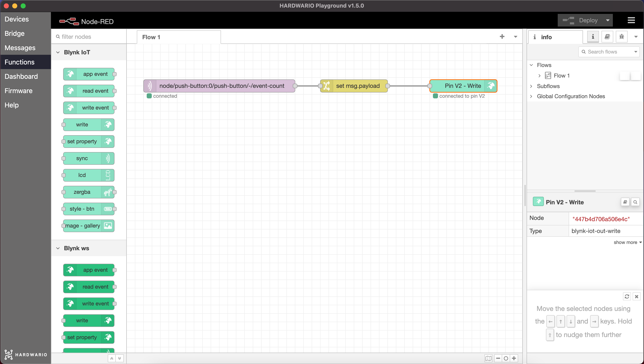644x364 pixels.
Task: Open the flow list dropdown
Action: (x=515, y=36)
